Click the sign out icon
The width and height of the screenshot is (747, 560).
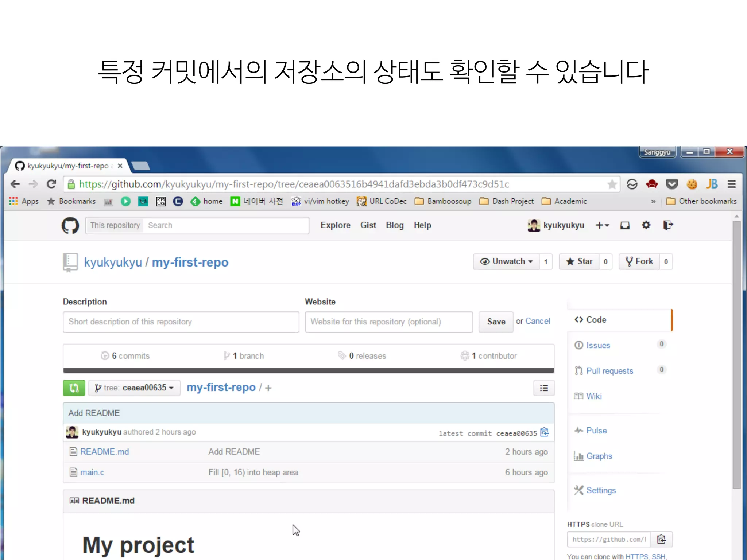tap(667, 225)
